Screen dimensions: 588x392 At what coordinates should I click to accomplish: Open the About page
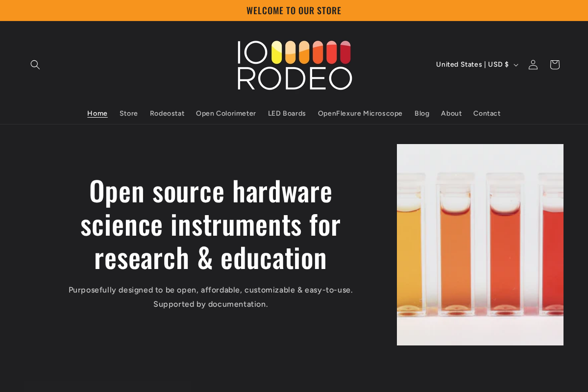(451, 113)
